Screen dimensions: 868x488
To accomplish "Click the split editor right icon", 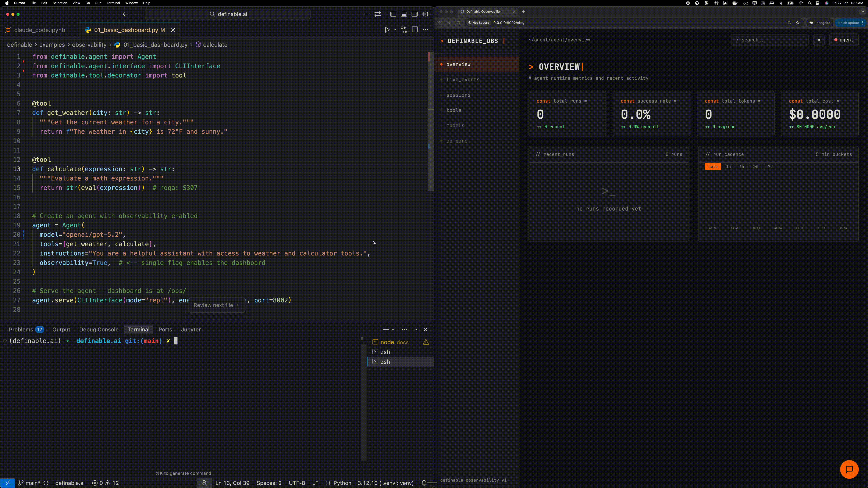I will pos(415,30).
